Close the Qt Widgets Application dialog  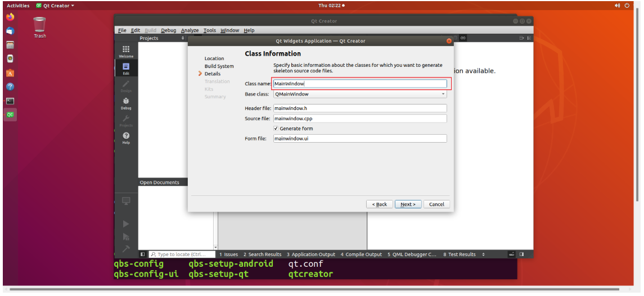tap(449, 41)
